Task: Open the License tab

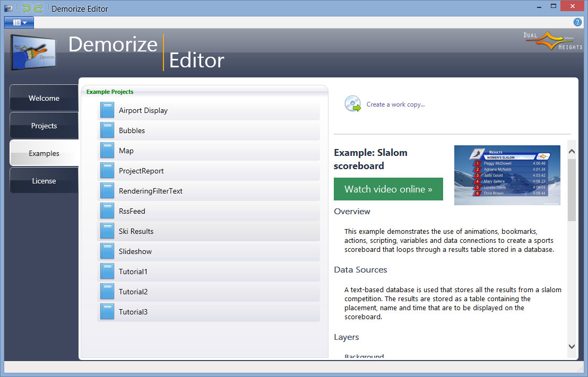Action: pyautogui.click(x=44, y=181)
